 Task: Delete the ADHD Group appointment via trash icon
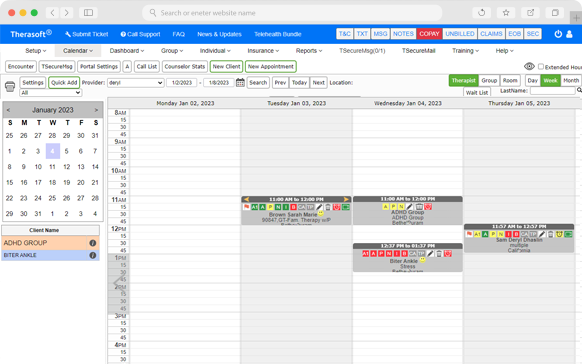point(419,207)
